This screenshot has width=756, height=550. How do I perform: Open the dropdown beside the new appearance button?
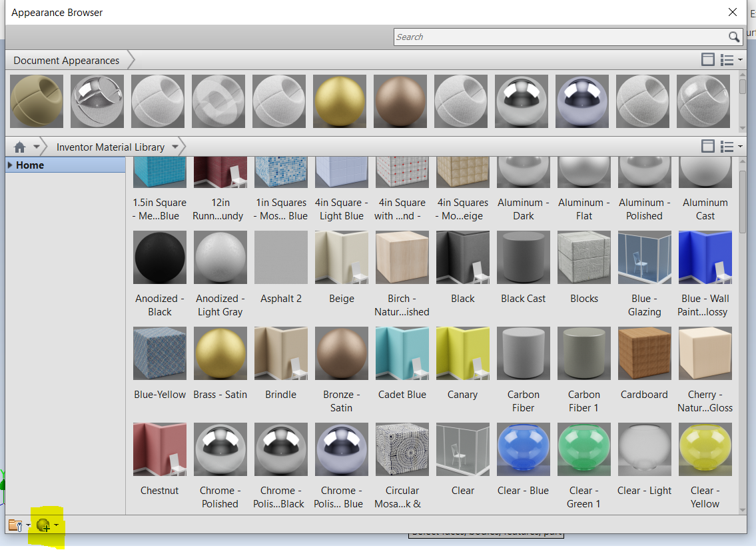click(x=57, y=526)
